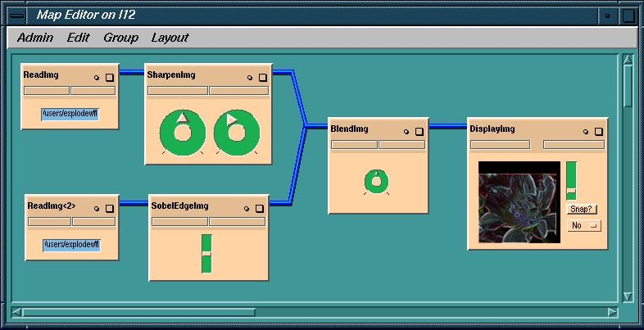Toggle the small circle button on ReadImg

coord(97,78)
